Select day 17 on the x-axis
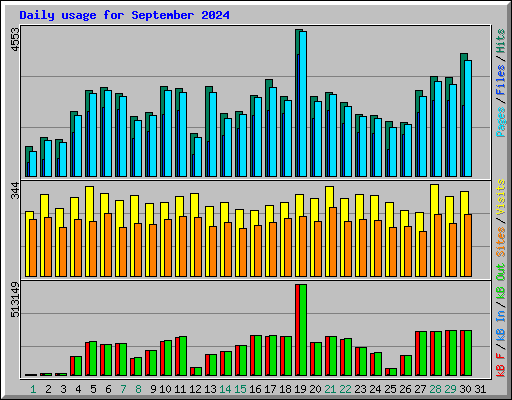This screenshot has height=400, width=512. [x=270, y=389]
